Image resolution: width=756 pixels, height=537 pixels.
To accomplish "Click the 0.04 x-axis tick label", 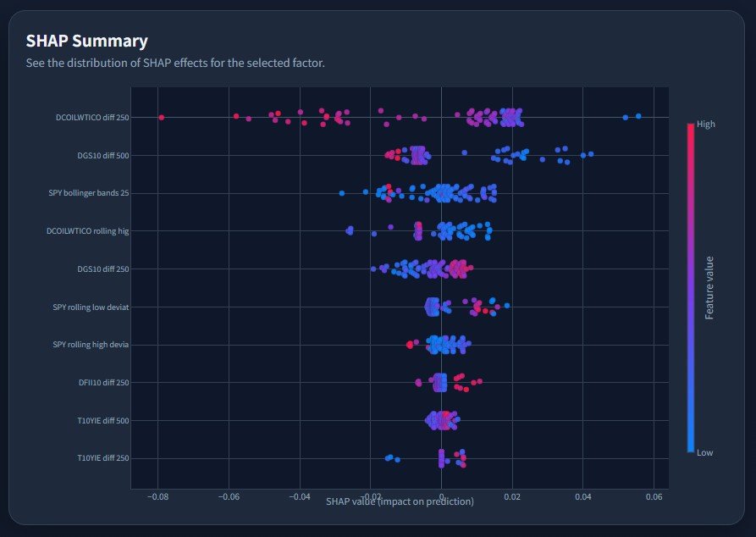I will (583, 497).
